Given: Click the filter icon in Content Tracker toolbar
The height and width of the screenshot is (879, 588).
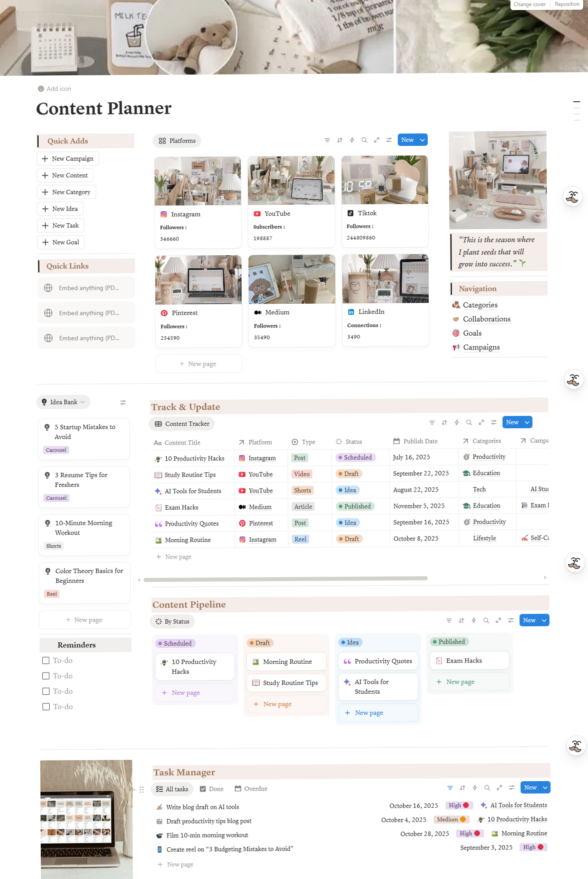Looking at the screenshot, I should point(432,422).
